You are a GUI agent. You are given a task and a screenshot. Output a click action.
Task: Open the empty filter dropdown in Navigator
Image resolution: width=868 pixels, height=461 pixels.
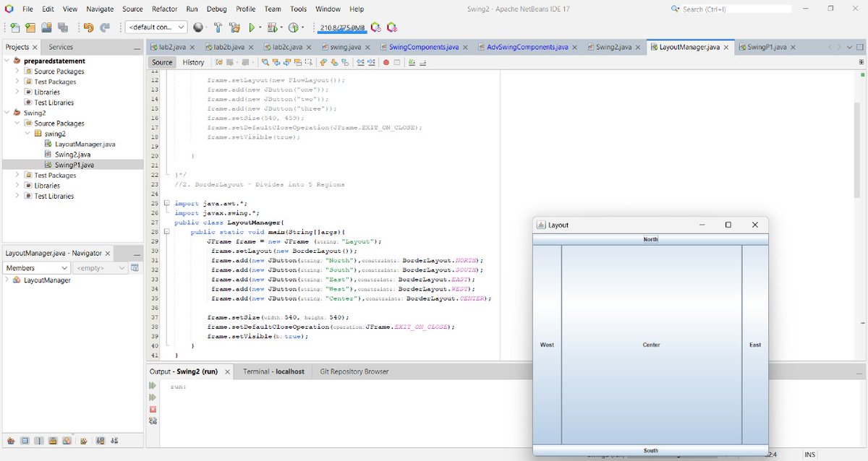(100, 268)
